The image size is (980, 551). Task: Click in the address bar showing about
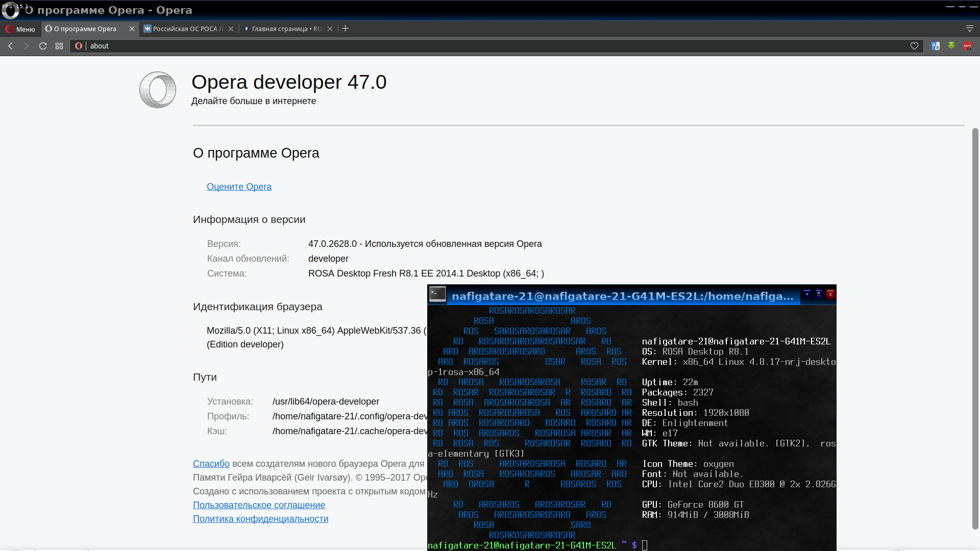(459, 46)
